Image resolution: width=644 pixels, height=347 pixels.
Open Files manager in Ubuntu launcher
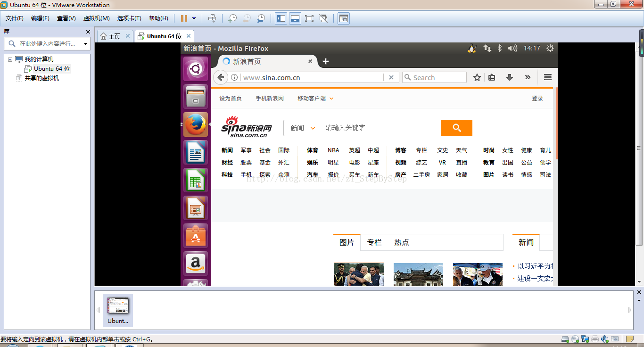click(x=195, y=97)
